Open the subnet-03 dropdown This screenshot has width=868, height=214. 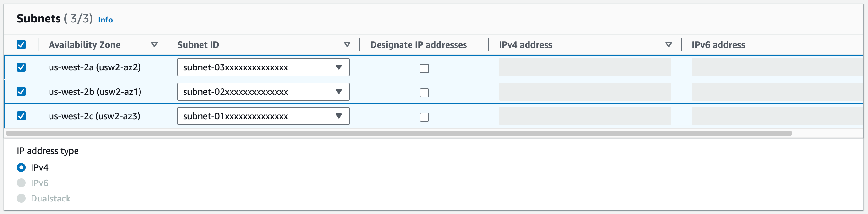click(x=263, y=67)
